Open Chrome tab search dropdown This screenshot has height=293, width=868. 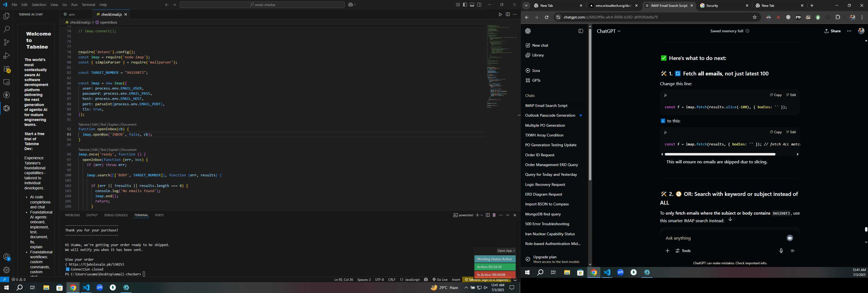(526, 6)
